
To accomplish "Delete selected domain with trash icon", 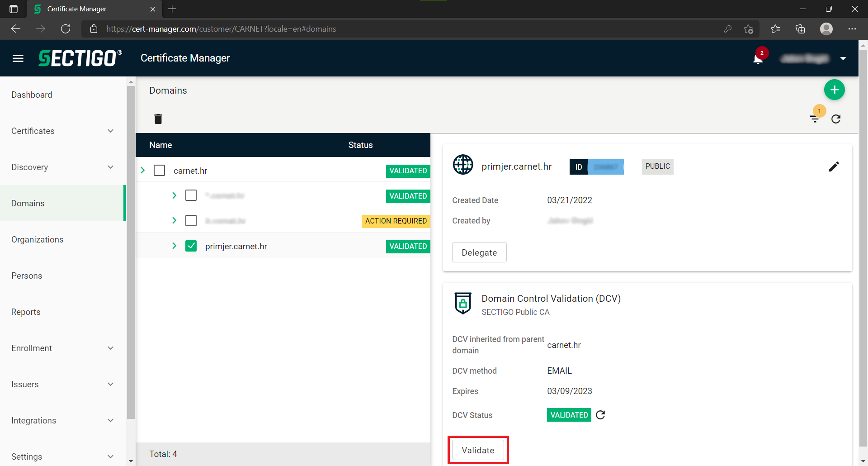I will (x=158, y=119).
